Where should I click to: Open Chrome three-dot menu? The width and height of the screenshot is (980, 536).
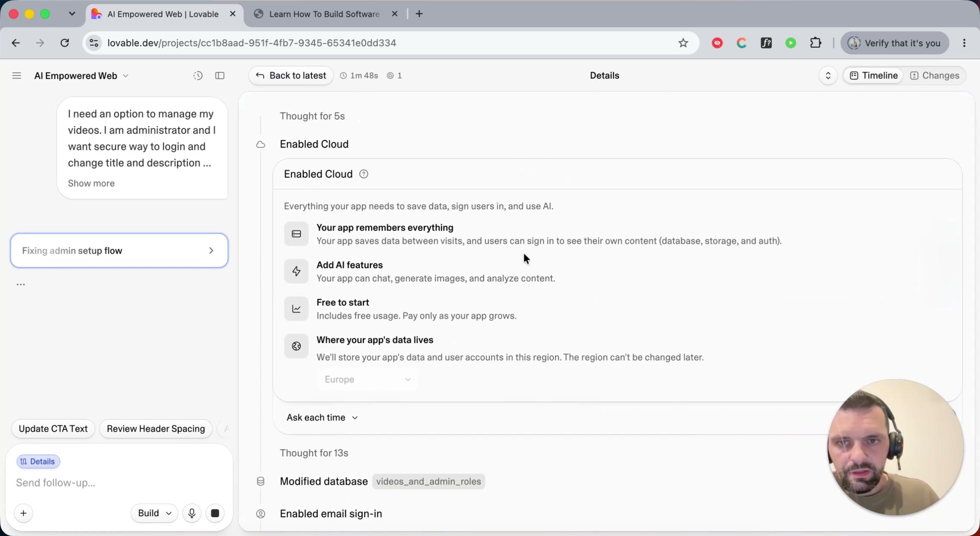click(964, 43)
